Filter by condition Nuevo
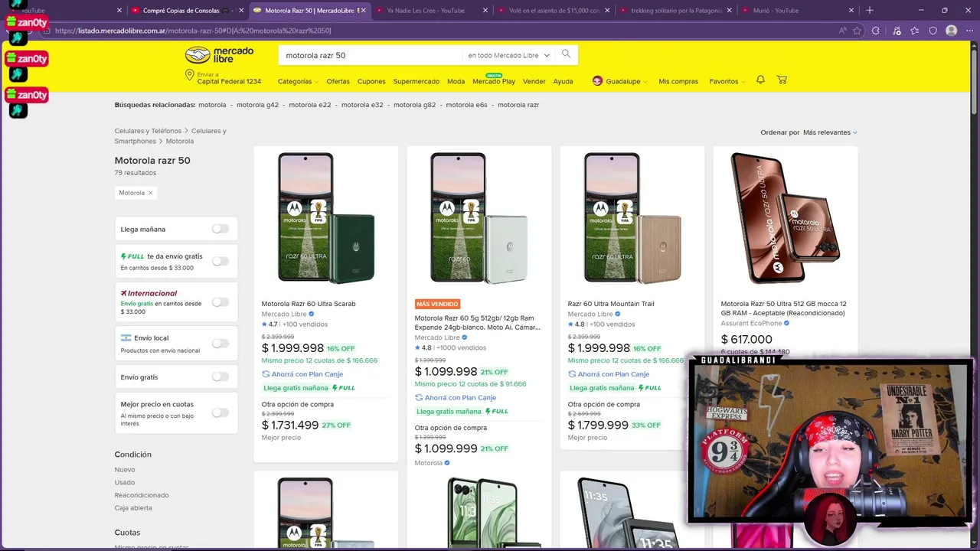 [x=125, y=470]
